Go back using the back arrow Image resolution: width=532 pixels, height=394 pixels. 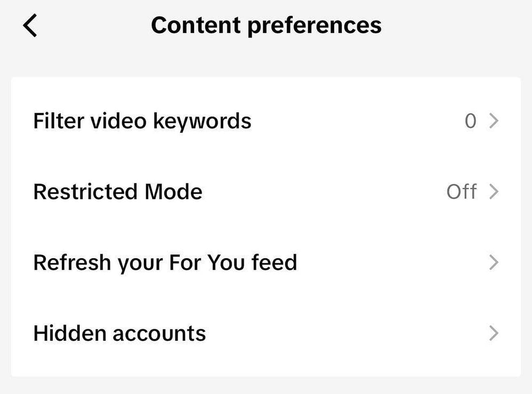[30, 25]
